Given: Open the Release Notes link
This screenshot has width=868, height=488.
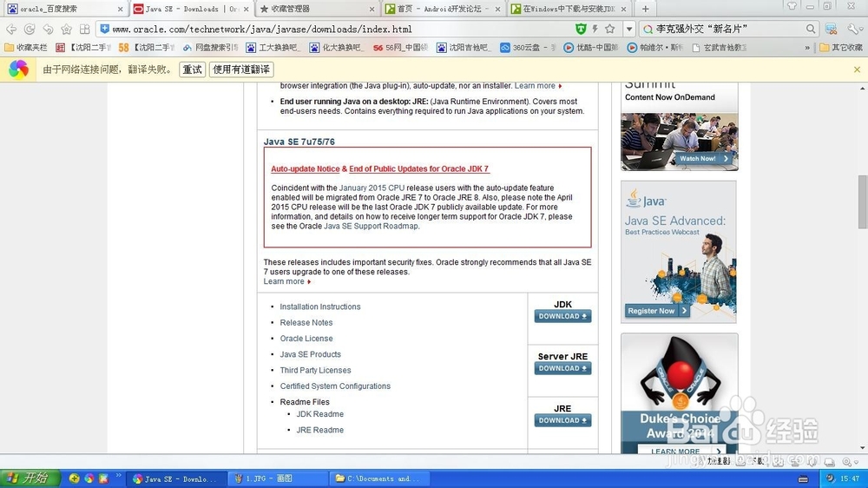Looking at the screenshot, I should [x=306, y=322].
